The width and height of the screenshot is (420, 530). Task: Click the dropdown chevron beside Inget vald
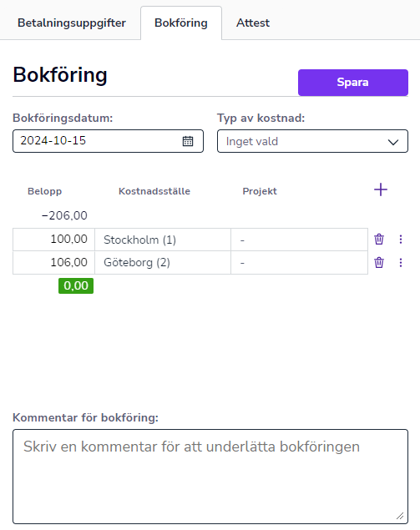pyautogui.click(x=393, y=142)
